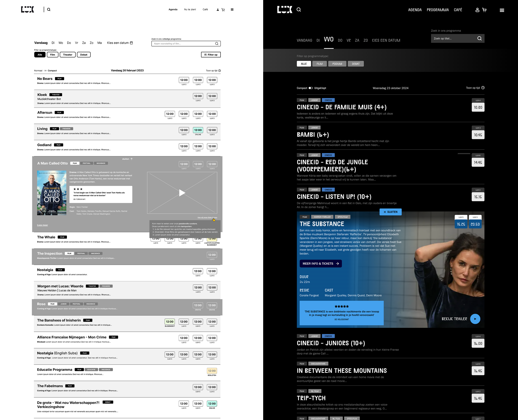Click the Zoek op titel search field
518x420 pixels.
click(x=458, y=38)
